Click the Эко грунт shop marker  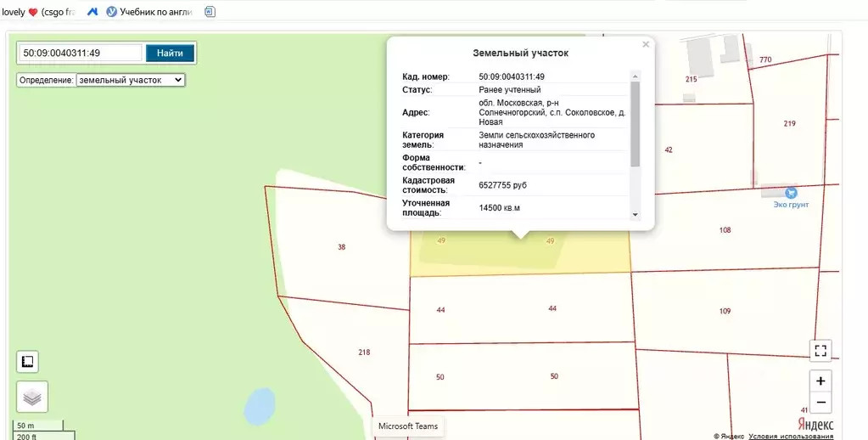tap(791, 194)
